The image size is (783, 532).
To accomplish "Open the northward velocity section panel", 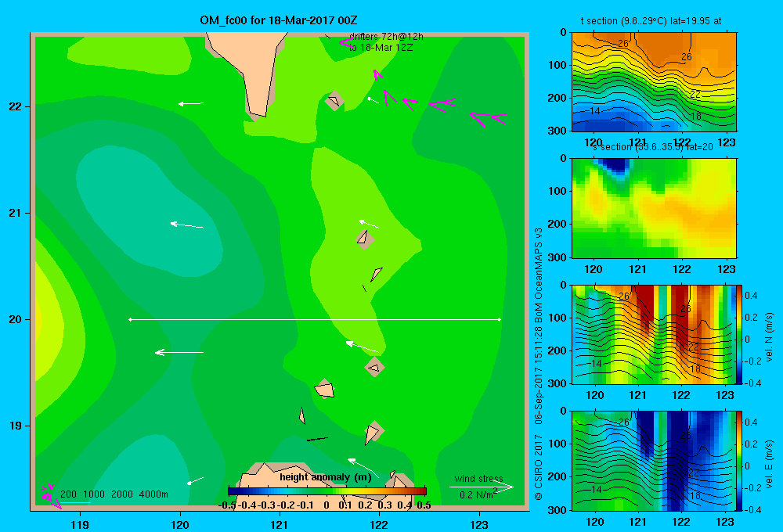I will click(654, 334).
